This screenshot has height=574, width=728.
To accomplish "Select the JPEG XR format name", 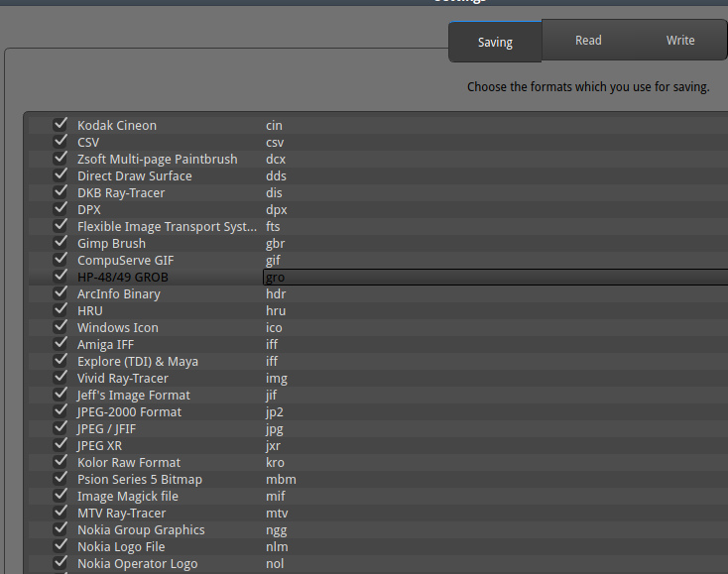I will click(x=100, y=446).
